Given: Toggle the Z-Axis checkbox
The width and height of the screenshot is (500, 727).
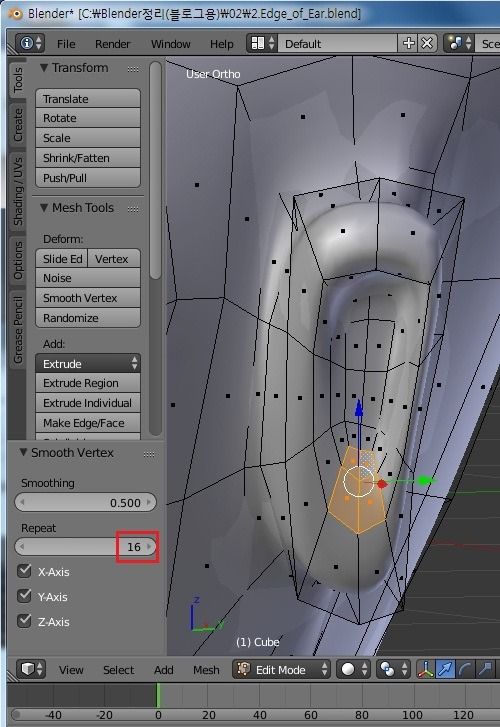Looking at the screenshot, I should 24,621.
